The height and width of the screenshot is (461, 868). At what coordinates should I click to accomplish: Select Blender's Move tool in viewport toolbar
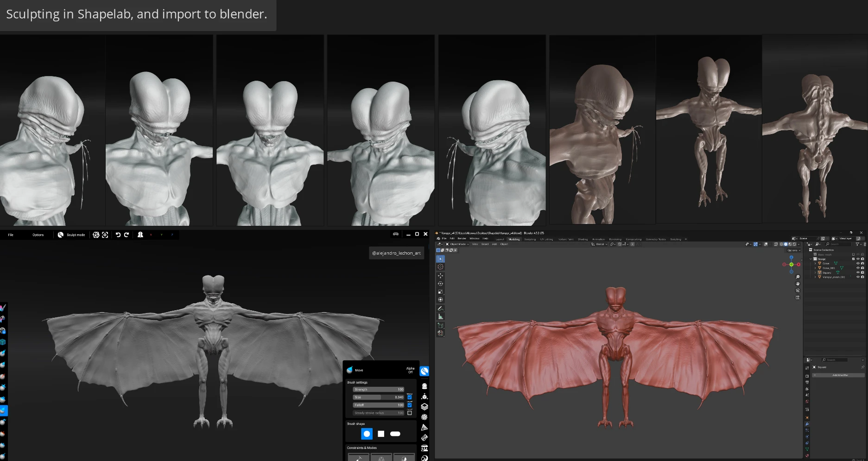[x=440, y=275]
